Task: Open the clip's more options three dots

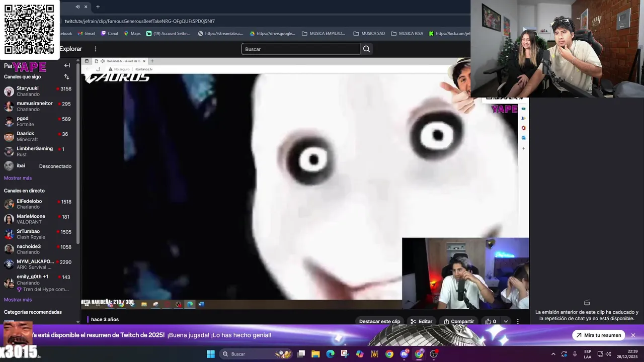Action: pos(518,321)
